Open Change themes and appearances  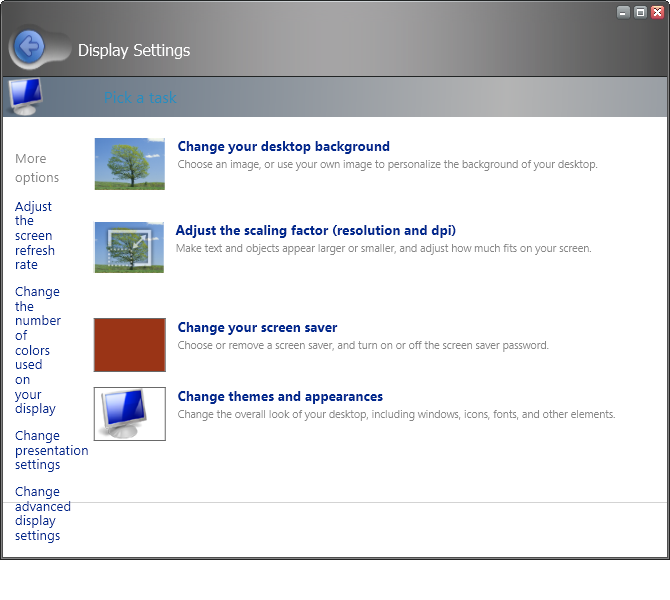click(280, 397)
